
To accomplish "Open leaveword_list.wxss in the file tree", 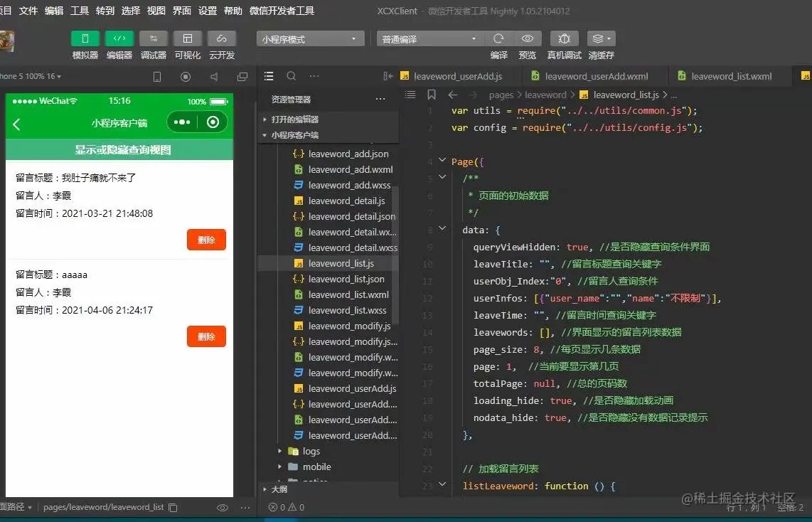I will click(347, 310).
